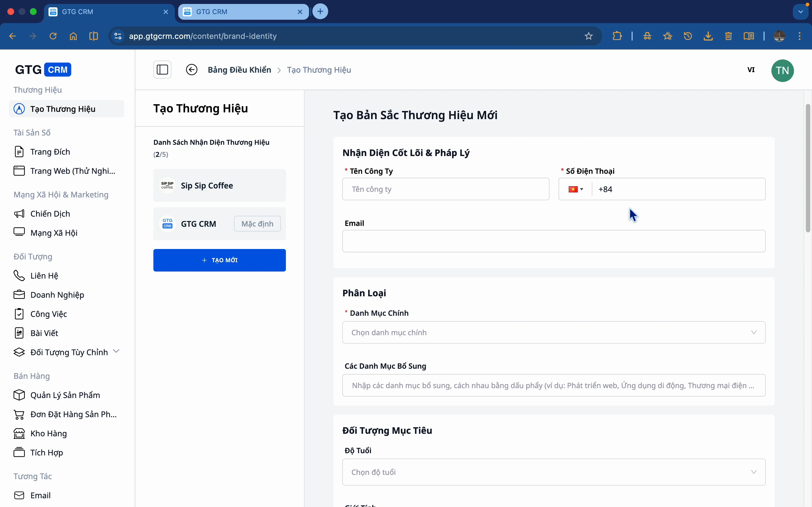Toggle the sidebar collapse panel icon
This screenshot has height=507, width=812.
coord(162,70)
